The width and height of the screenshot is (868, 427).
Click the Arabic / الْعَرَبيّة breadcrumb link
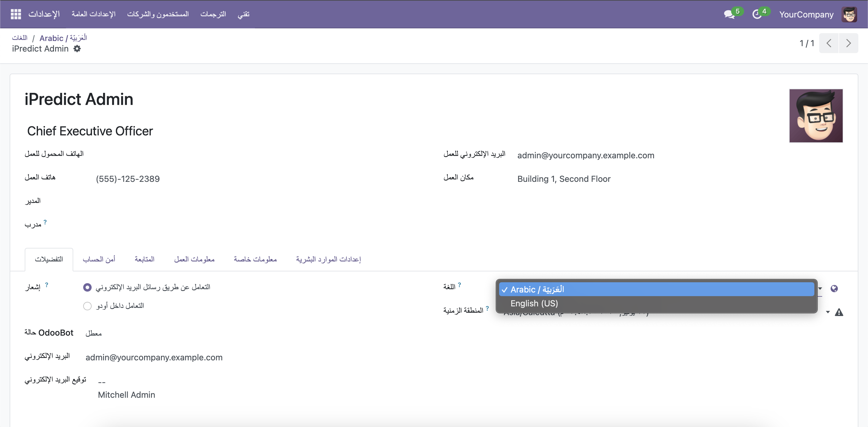point(63,38)
